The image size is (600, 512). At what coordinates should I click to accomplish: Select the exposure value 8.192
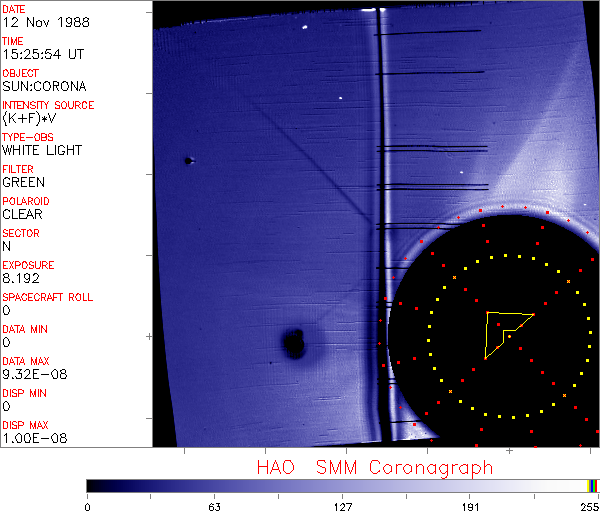click(x=21, y=278)
